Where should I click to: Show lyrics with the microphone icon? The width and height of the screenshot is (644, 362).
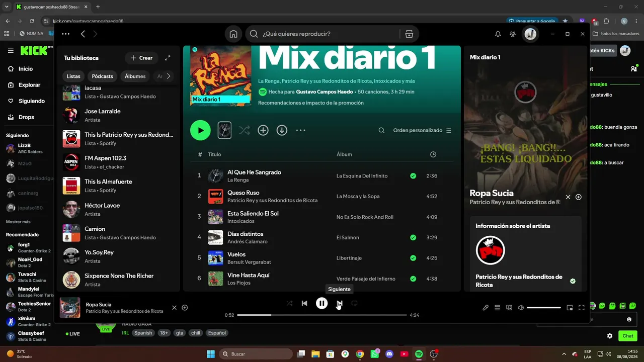coord(486,308)
